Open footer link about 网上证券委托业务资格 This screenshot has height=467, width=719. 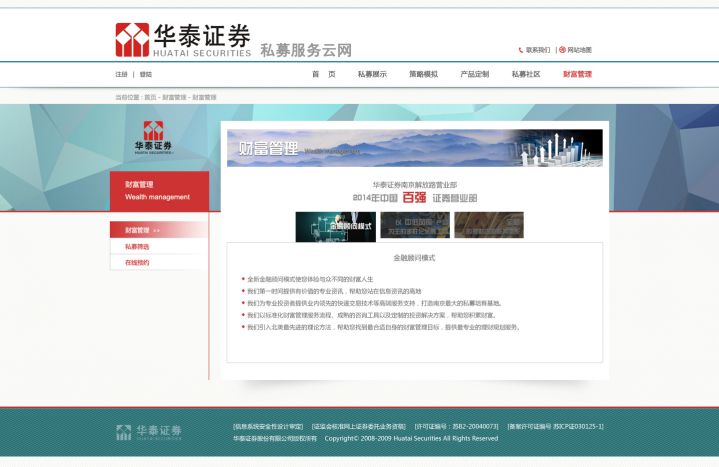pyautogui.click(x=359, y=427)
